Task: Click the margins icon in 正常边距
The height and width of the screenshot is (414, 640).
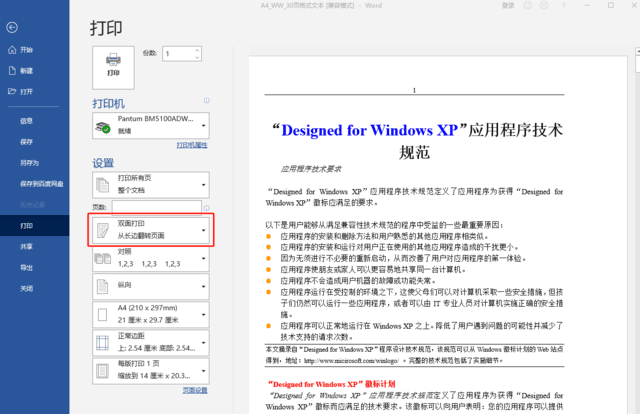Action: coord(102,343)
